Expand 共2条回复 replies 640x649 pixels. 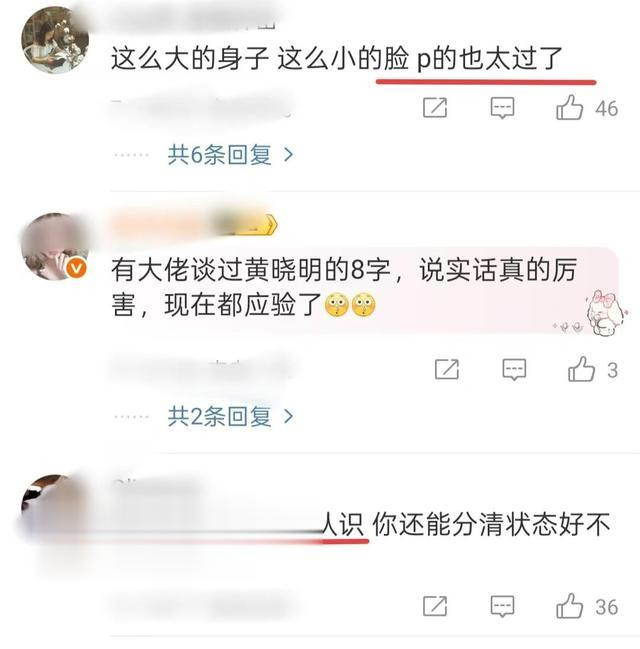tap(219, 416)
